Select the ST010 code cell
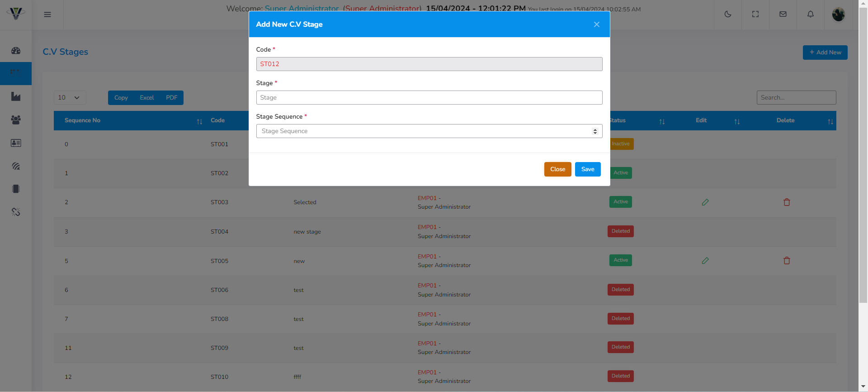 [219, 377]
